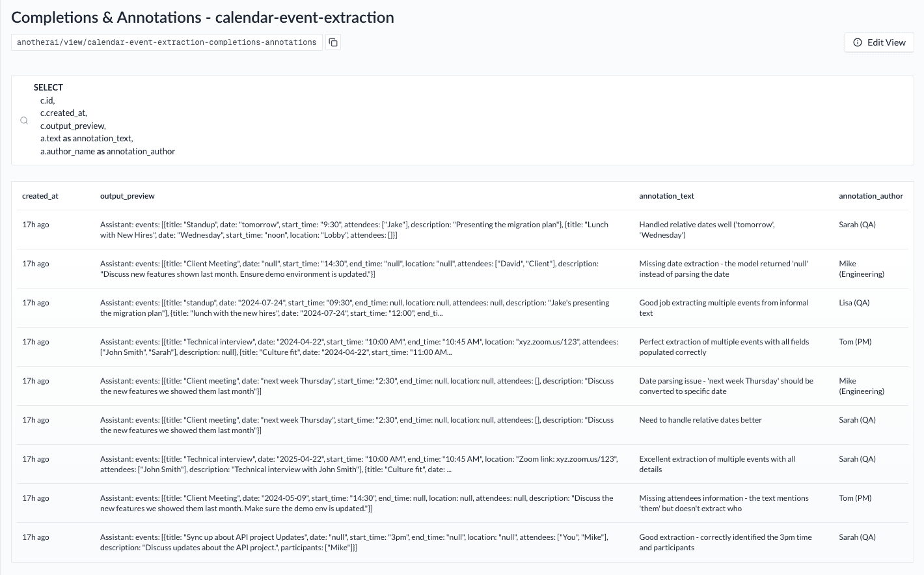Click the magnifier icon beside the SQL query
Image resolution: width=924 pixels, height=575 pixels.
click(x=23, y=120)
